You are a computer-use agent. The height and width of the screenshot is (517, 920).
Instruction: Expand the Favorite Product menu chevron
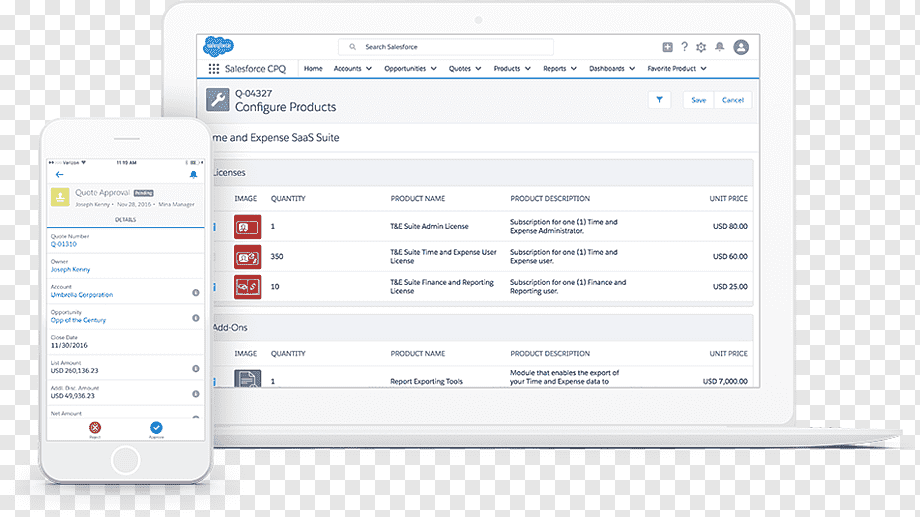pos(703,69)
